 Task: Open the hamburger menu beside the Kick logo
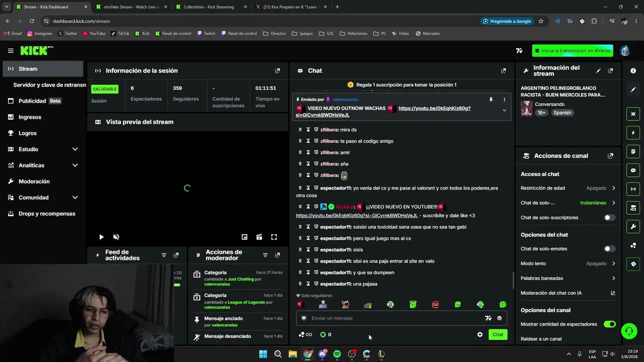[x=11, y=51]
